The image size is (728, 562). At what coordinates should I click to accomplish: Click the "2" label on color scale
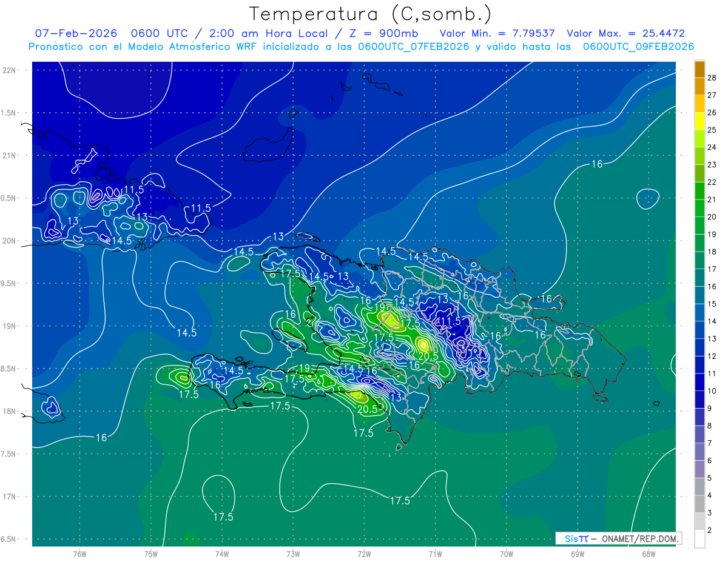pyautogui.click(x=710, y=530)
